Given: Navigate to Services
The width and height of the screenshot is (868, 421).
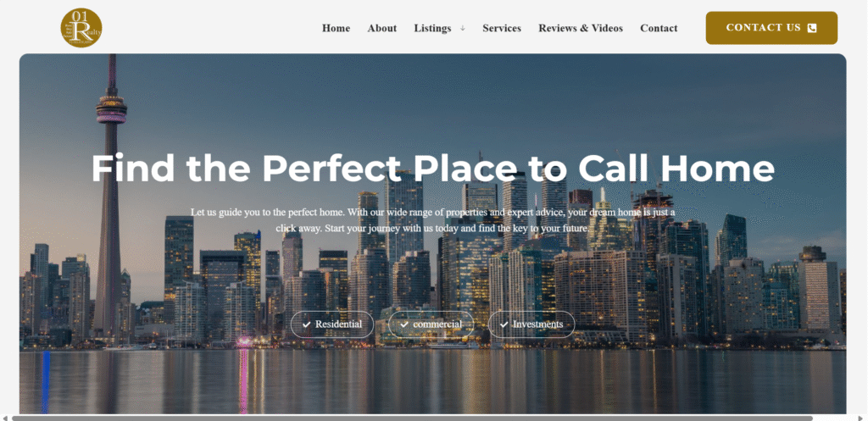Looking at the screenshot, I should [502, 28].
